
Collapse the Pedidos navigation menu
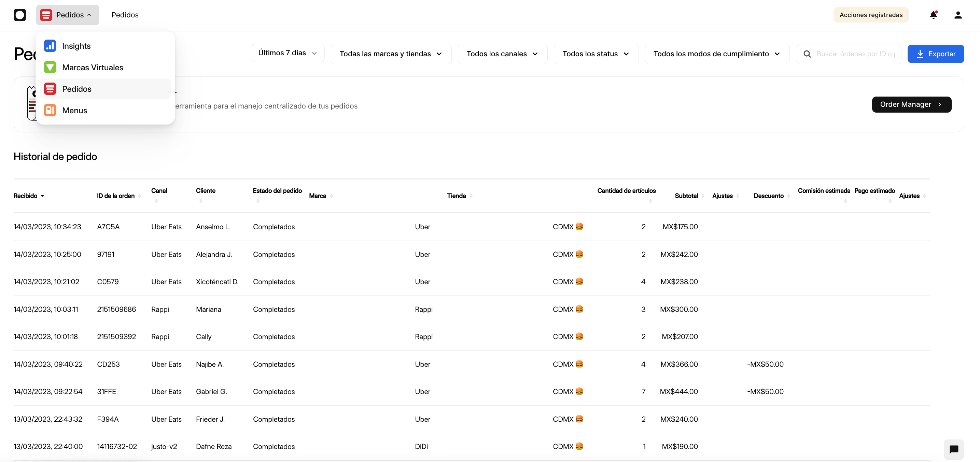click(x=67, y=15)
